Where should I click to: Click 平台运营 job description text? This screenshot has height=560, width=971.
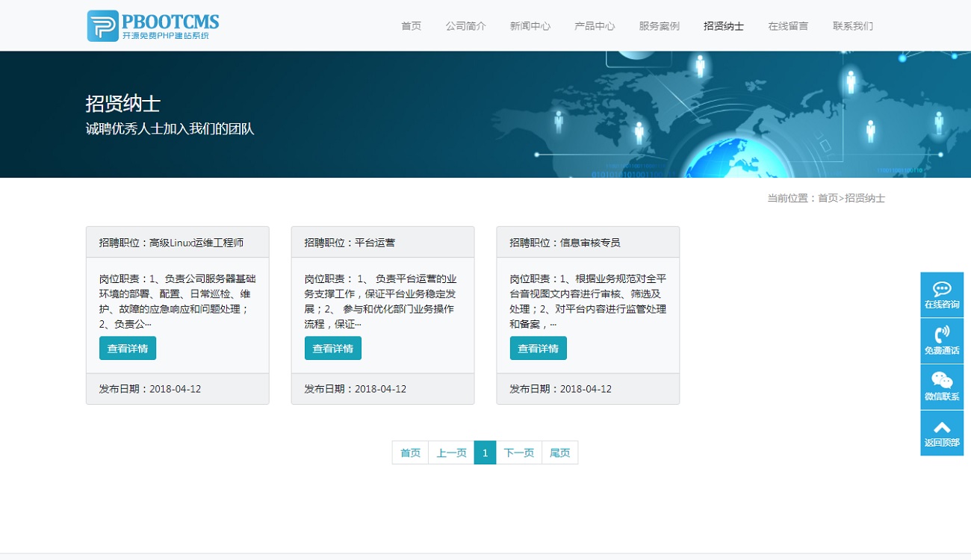click(380, 302)
